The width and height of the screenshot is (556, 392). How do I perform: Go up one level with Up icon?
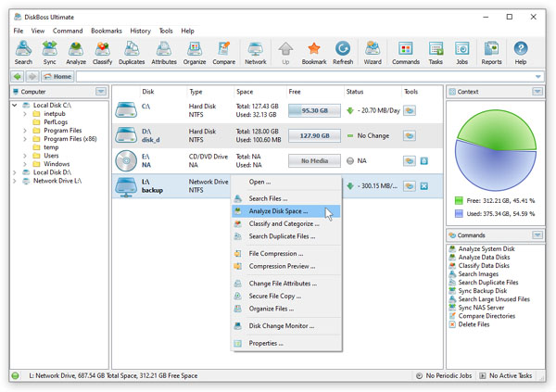(285, 53)
